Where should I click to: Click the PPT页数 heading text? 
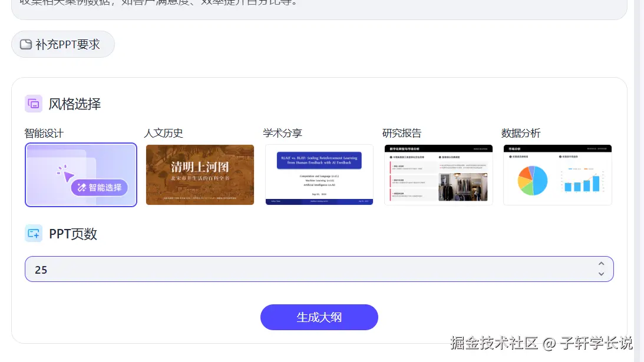coord(73,234)
